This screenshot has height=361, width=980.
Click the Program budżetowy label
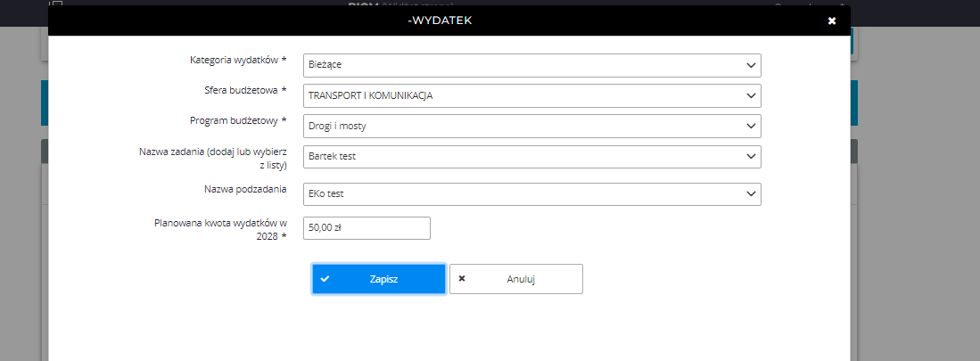[238, 121]
